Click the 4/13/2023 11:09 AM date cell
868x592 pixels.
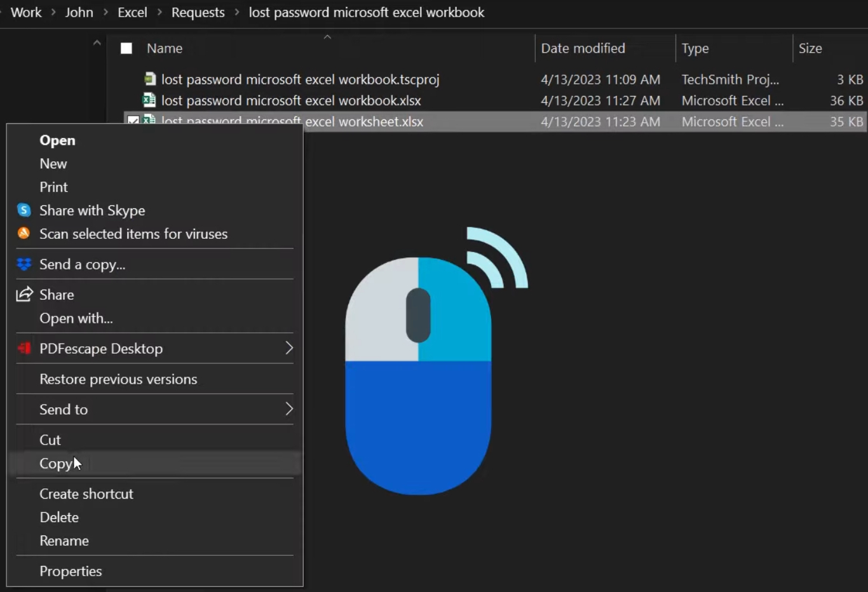[600, 79]
